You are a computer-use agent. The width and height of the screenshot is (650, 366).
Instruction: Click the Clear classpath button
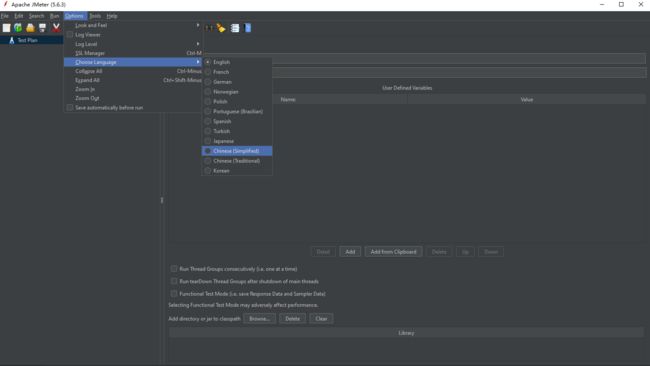tap(321, 319)
